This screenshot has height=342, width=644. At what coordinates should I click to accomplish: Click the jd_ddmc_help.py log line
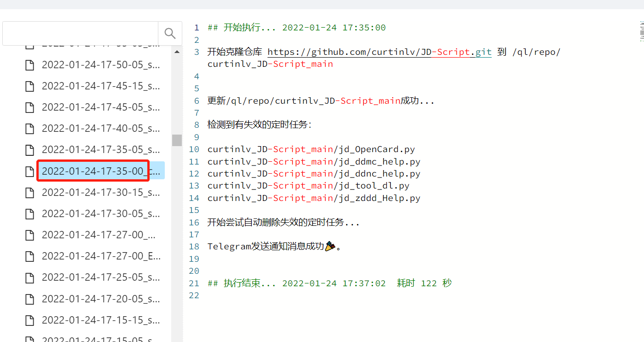pos(314,162)
